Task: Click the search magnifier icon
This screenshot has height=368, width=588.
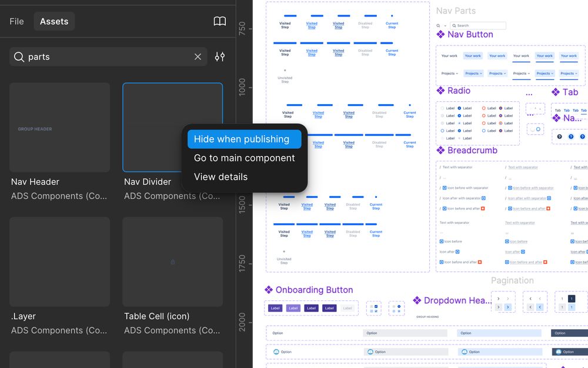Action: coord(19,57)
